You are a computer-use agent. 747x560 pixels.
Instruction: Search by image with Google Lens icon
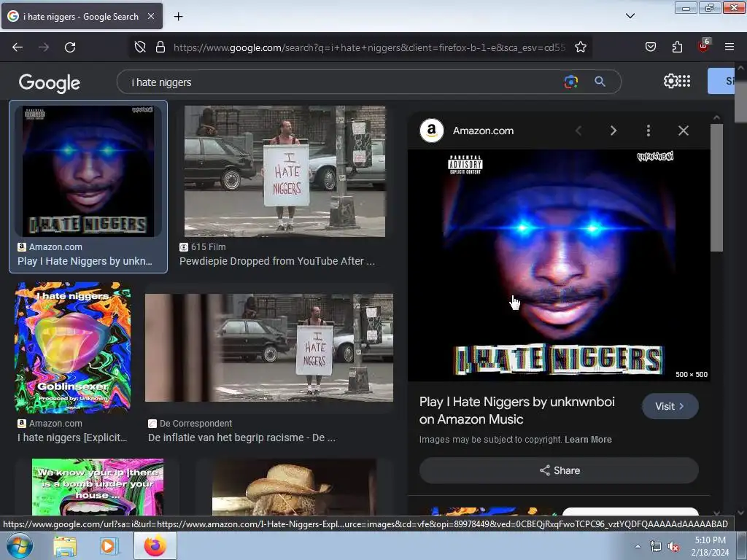click(x=570, y=82)
